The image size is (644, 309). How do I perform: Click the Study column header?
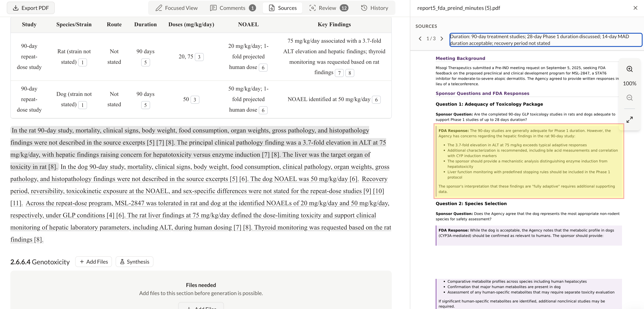tap(29, 24)
